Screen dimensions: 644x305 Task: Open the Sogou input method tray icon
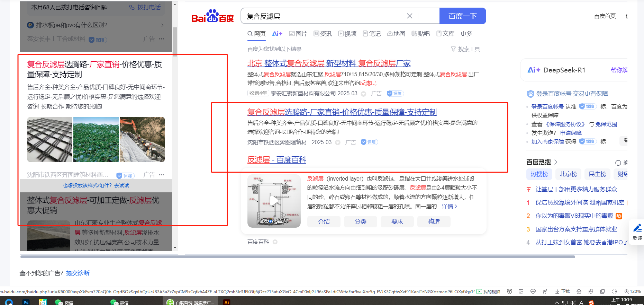click(591, 303)
